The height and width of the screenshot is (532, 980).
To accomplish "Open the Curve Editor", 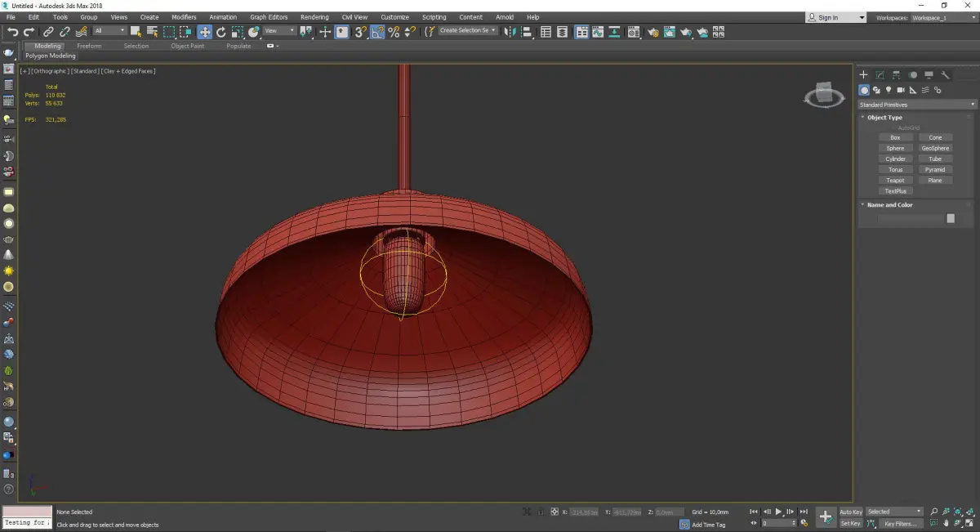I will [599, 32].
